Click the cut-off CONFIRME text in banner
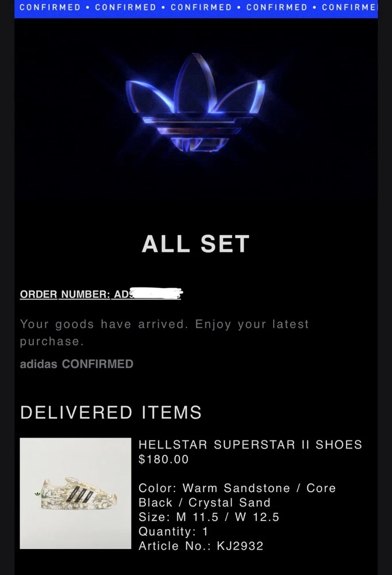The width and height of the screenshot is (392, 575). click(349, 7)
